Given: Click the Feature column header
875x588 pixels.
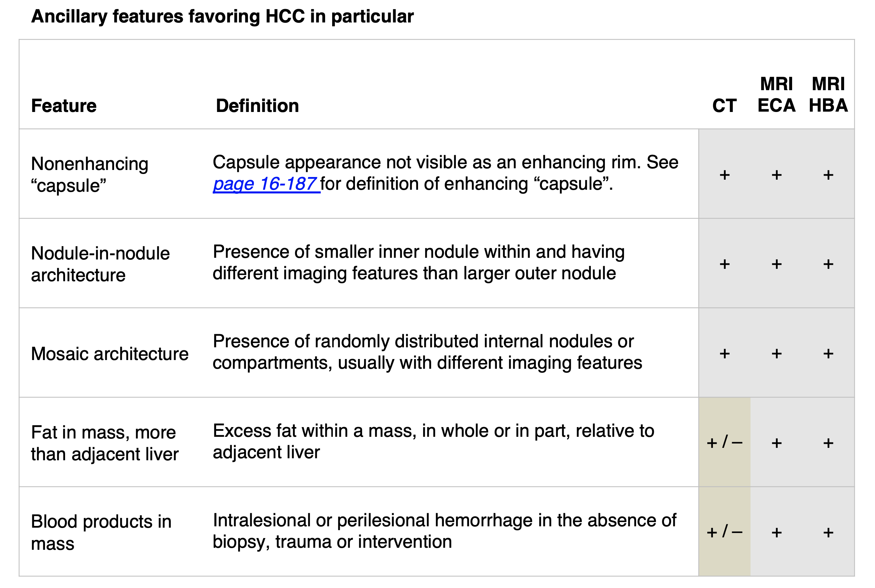Looking at the screenshot, I should point(64,106).
